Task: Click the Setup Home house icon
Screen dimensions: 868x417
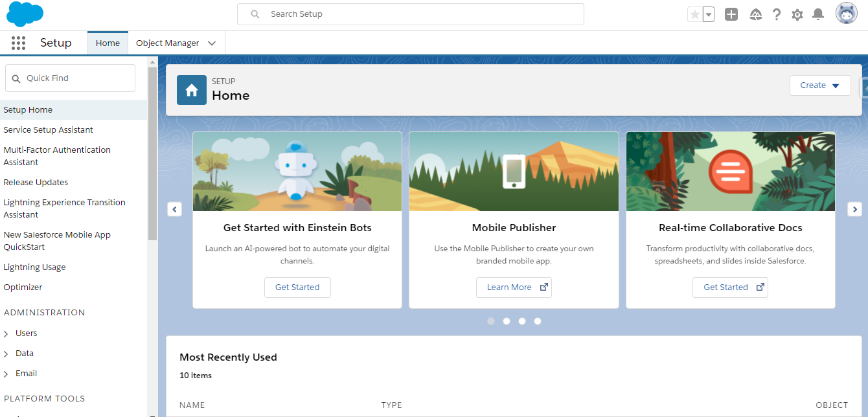Action: (x=192, y=90)
